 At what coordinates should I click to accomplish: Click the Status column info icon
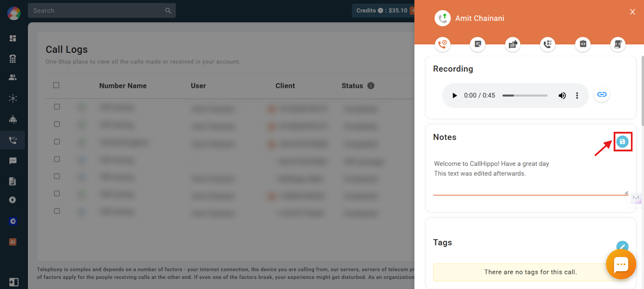[371, 85]
